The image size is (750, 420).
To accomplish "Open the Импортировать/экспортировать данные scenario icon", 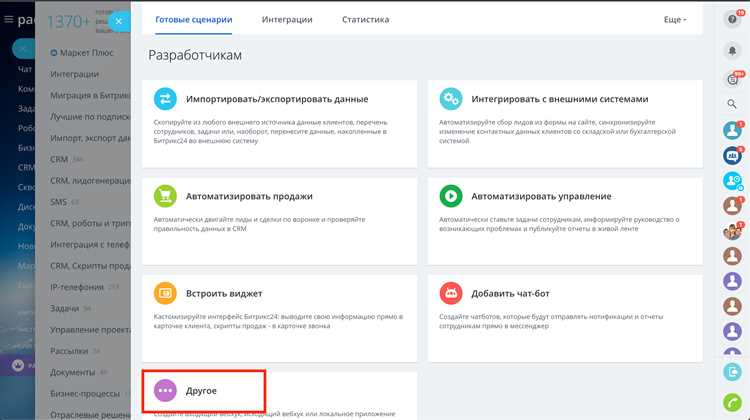I will 165,99.
